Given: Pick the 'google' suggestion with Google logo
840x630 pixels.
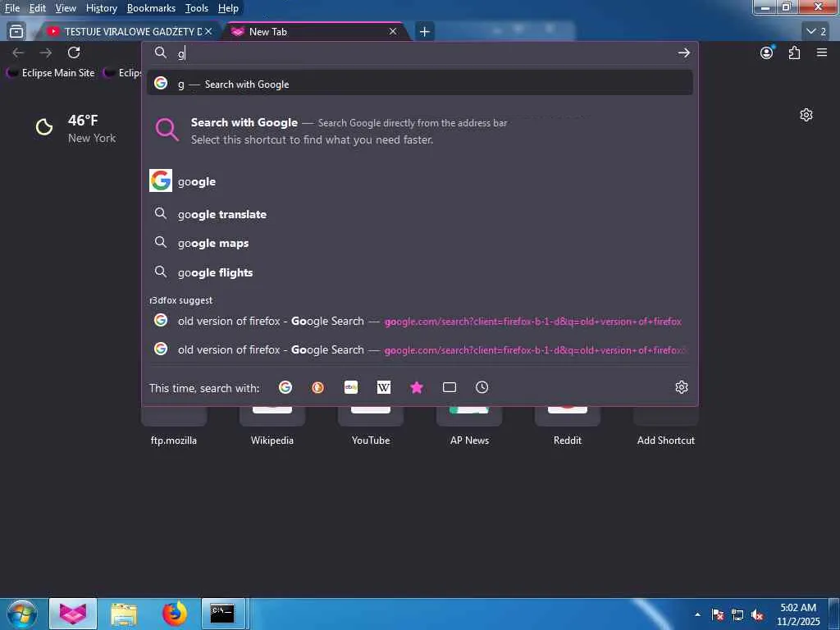Looking at the screenshot, I should (420, 181).
